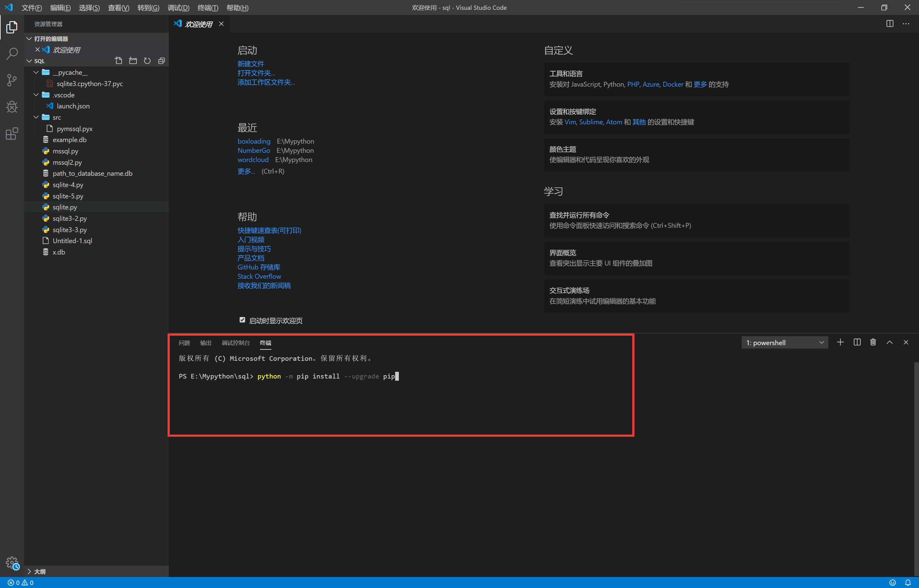The height and width of the screenshot is (588, 919).
Task: Open the Debug view icon
Action: coord(12,107)
